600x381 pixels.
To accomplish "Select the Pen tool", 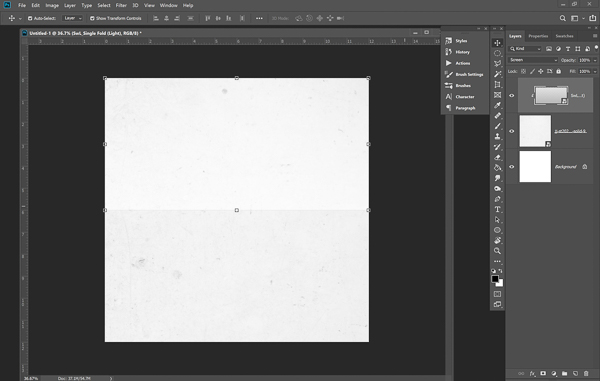I will click(x=497, y=199).
